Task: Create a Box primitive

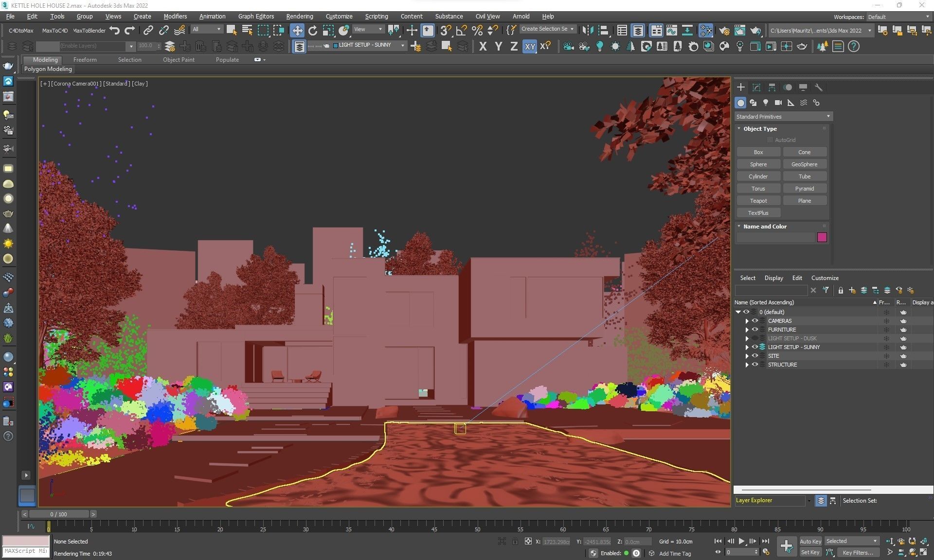Action: pyautogui.click(x=758, y=152)
